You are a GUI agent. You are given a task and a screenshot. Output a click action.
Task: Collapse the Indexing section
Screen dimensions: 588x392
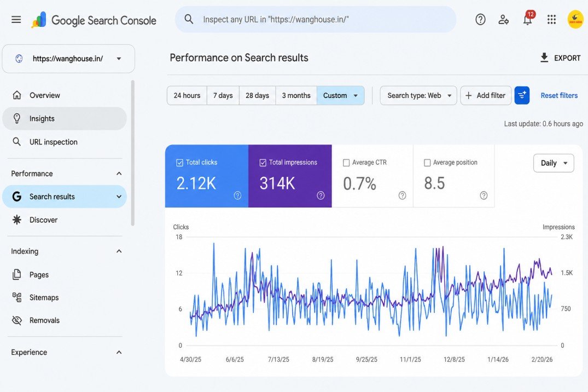tap(119, 251)
